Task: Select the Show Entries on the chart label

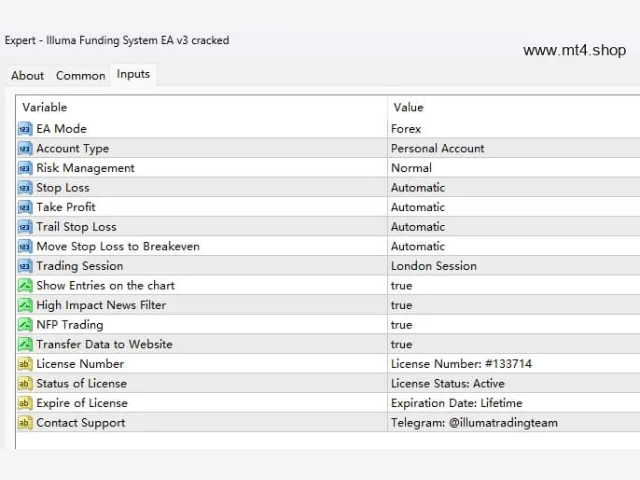Action: [105, 286]
